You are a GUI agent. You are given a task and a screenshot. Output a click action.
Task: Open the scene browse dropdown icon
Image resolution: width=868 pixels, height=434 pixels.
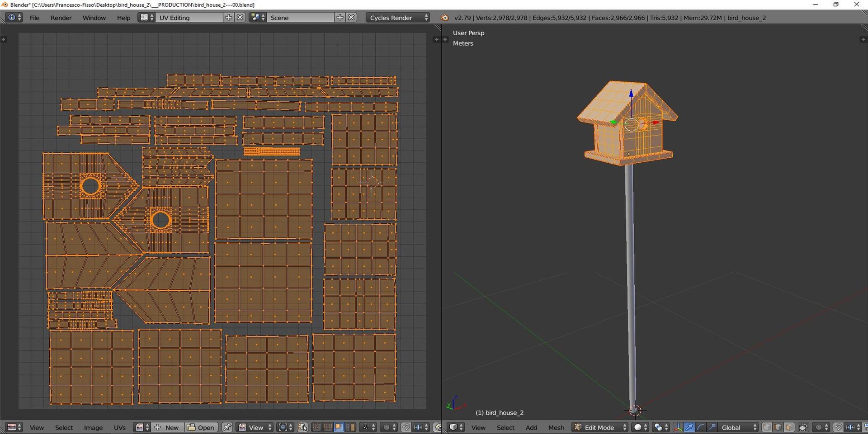(258, 18)
